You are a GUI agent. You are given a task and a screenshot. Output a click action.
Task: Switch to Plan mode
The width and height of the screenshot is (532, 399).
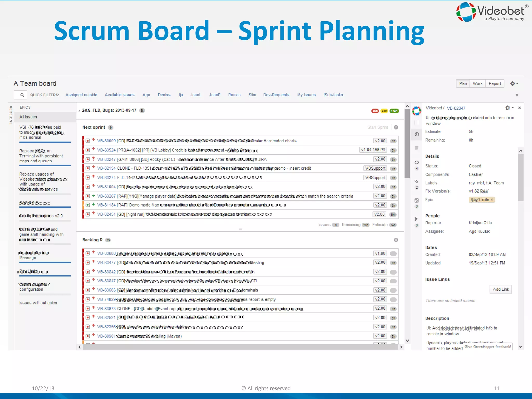pos(463,84)
